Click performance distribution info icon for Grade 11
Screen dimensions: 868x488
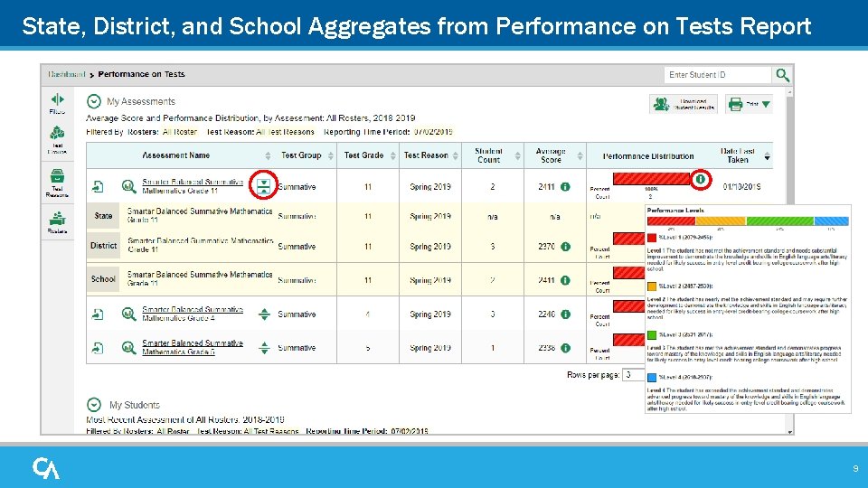(x=700, y=179)
